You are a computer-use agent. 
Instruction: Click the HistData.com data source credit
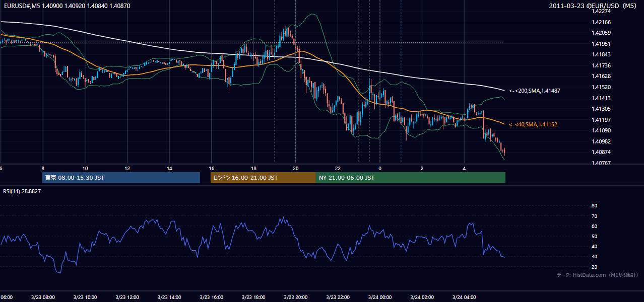point(598,275)
